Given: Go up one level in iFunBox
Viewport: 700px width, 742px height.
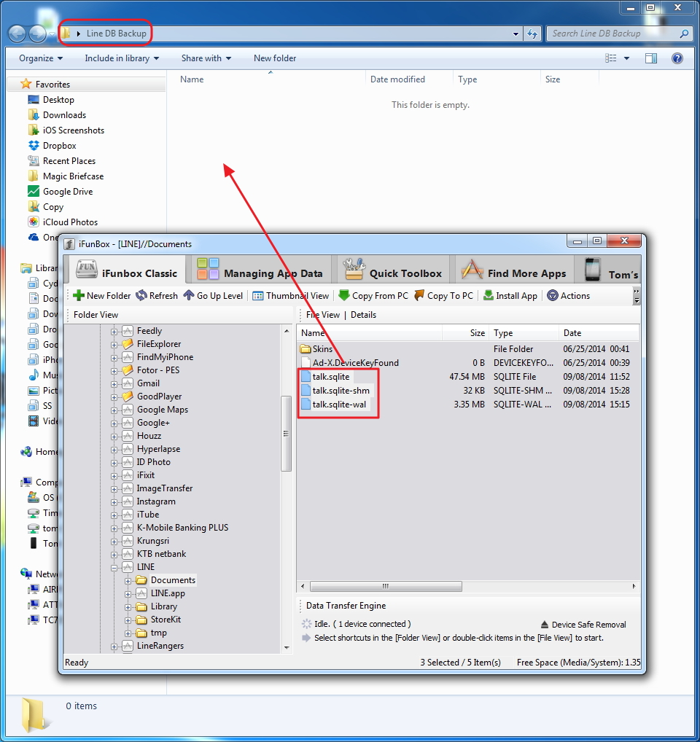Looking at the screenshot, I should coord(189,296).
